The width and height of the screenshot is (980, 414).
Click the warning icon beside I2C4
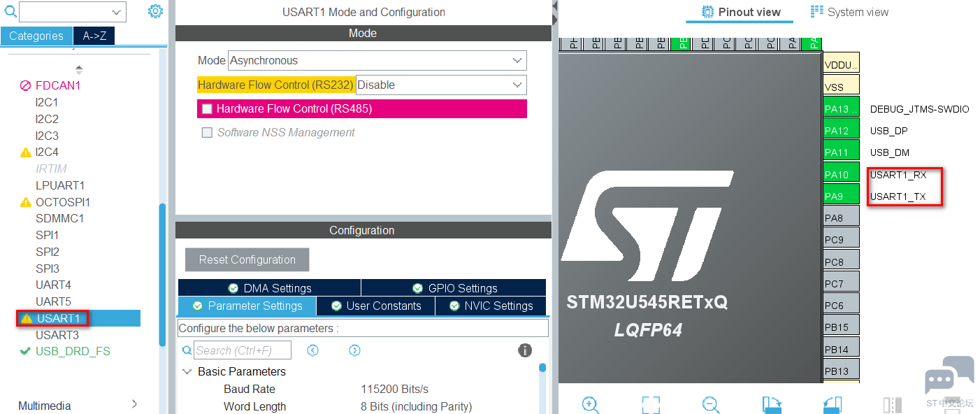pyautogui.click(x=26, y=152)
